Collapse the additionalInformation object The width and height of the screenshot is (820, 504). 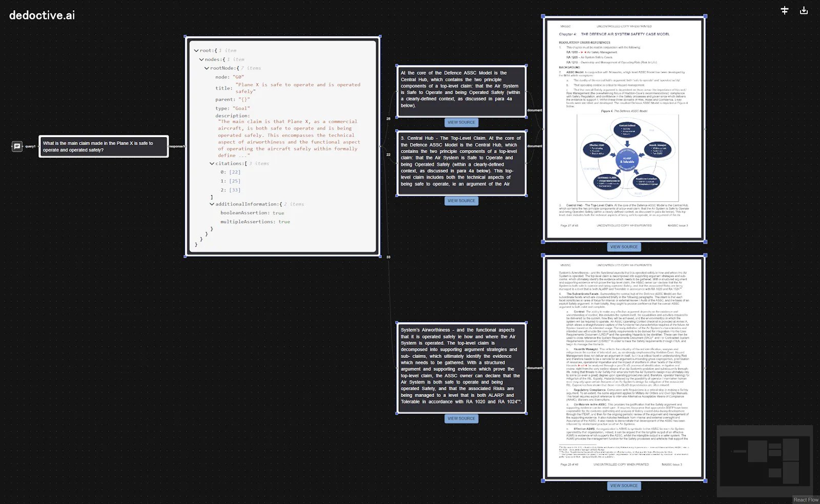click(x=212, y=204)
